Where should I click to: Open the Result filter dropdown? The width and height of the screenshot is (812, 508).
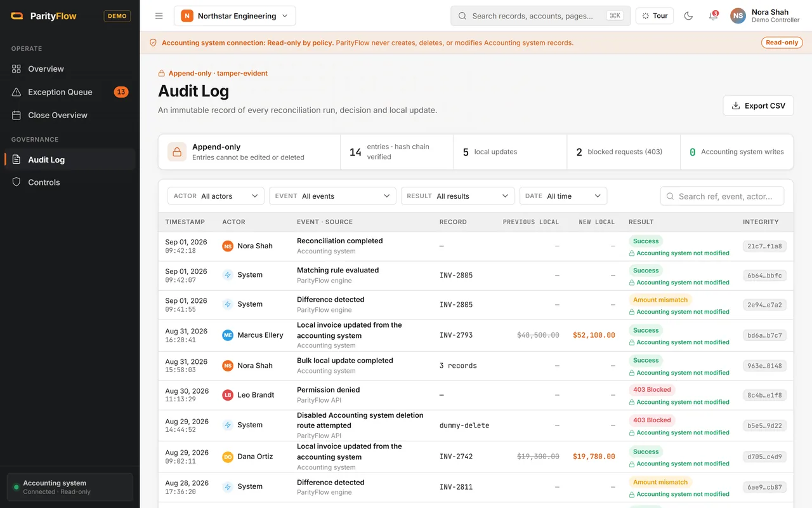pyautogui.click(x=457, y=196)
